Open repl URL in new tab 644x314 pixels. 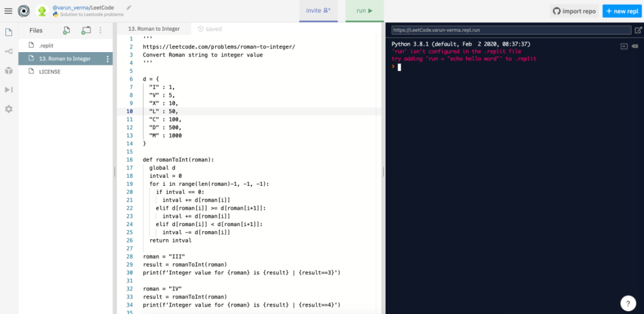638,30
